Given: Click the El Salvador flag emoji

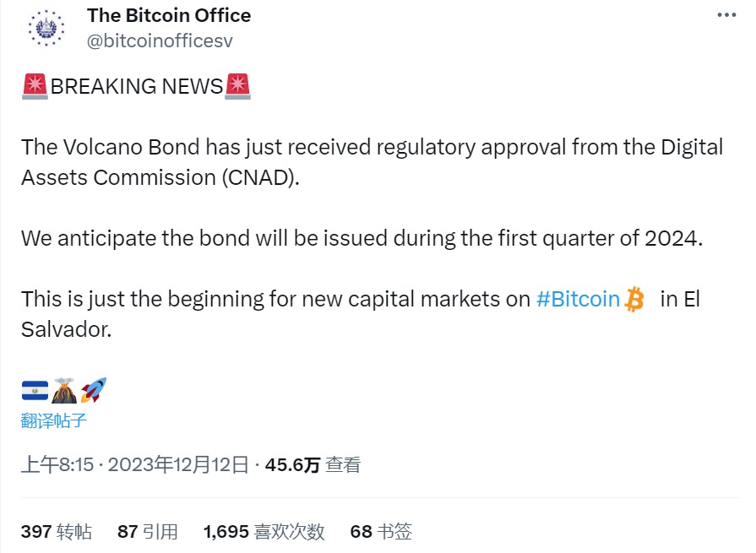Looking at the screenshot, I should pos(35,390).
